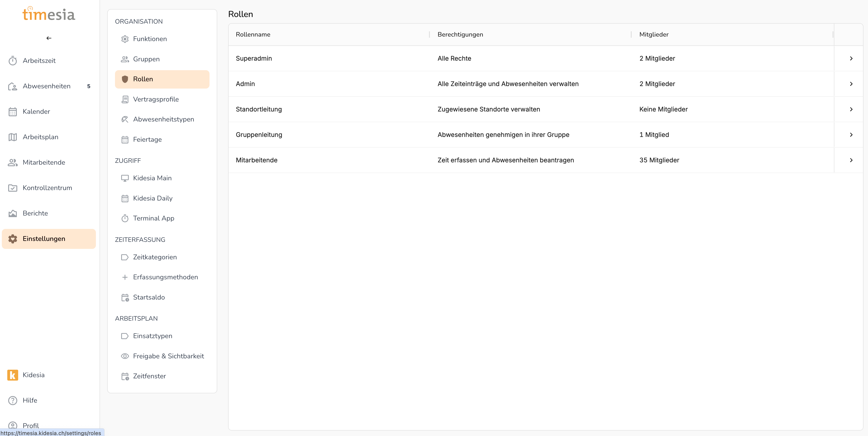Sort by the Rollenname column header
The height and width of the screenshot is (436, 868).
(x=253, y=34)
